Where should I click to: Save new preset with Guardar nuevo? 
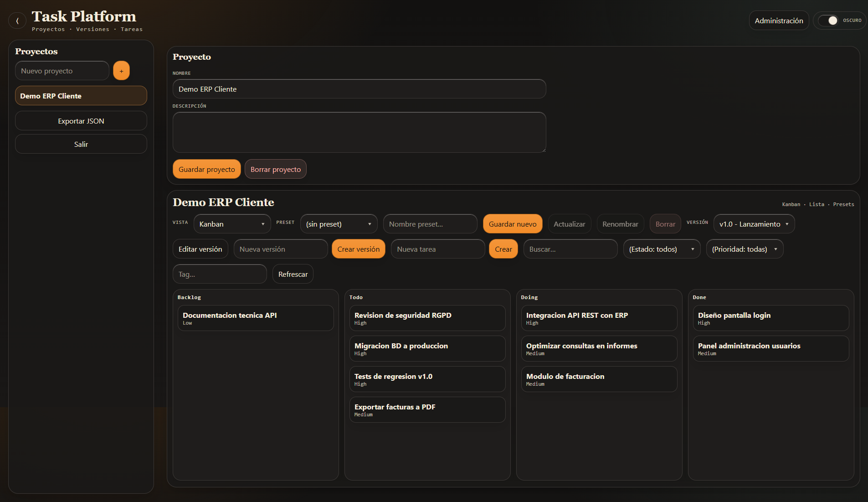tap(513, 224)
